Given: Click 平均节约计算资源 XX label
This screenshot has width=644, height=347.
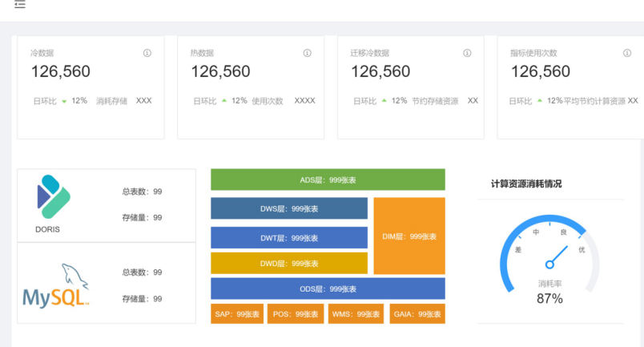Looking at the screenshot, I should tap(601, 101).
